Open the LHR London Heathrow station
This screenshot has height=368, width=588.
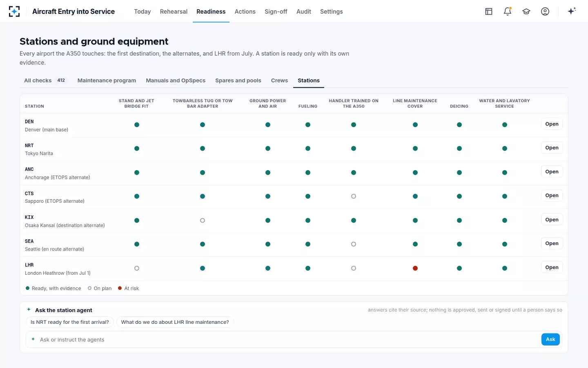552,267
